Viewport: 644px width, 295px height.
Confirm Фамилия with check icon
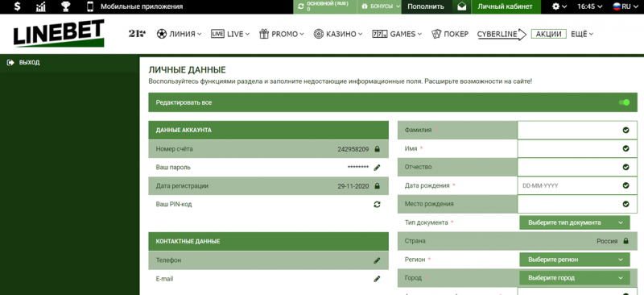[x=625, y=130]
